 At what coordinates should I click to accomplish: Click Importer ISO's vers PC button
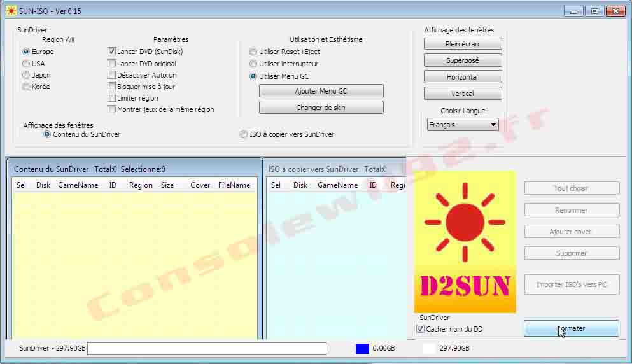pos(572,284)
